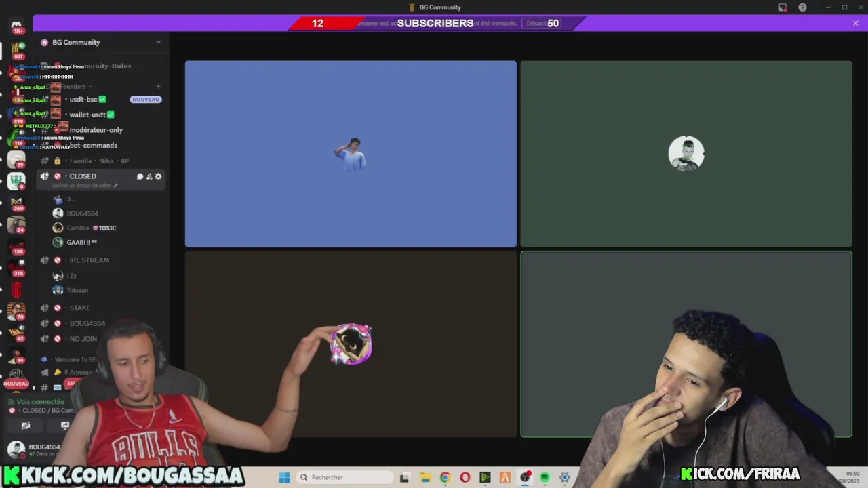
Task: Open Task View on taskbar
Action: click(x=405, y=477)
